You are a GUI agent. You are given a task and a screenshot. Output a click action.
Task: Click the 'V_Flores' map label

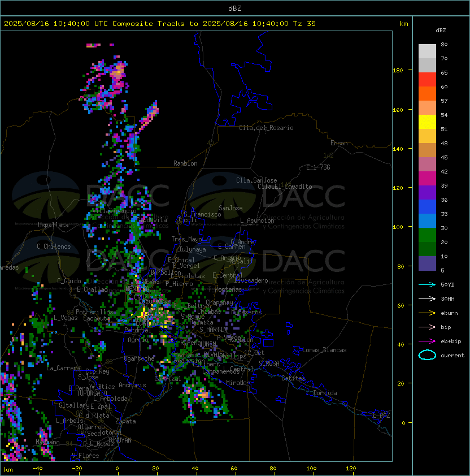tap(85, 456)
